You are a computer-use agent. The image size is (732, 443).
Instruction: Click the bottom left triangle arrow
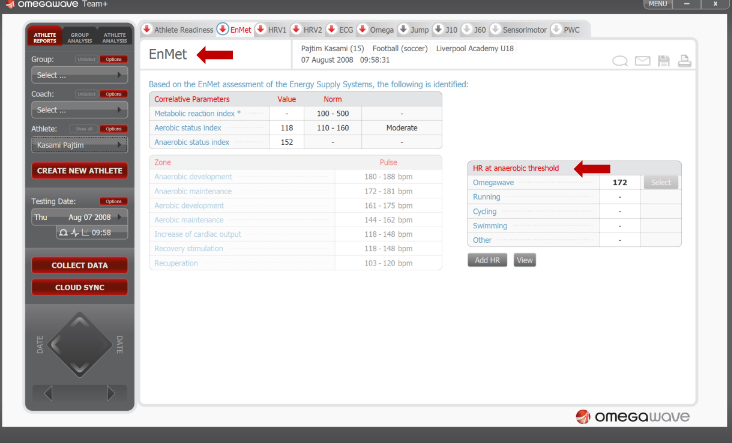(48, 393)
